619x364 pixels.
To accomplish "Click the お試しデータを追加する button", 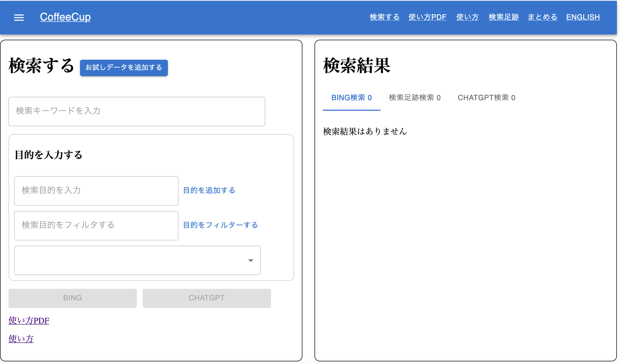I will [124, 68].
